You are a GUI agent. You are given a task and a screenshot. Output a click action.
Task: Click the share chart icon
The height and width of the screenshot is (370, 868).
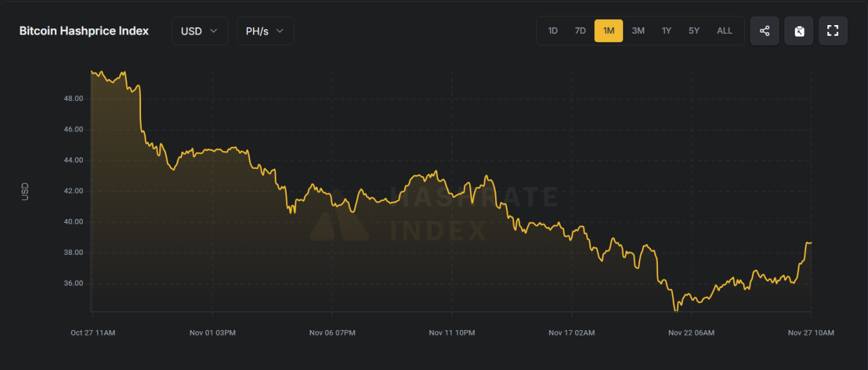pos(764,31)
